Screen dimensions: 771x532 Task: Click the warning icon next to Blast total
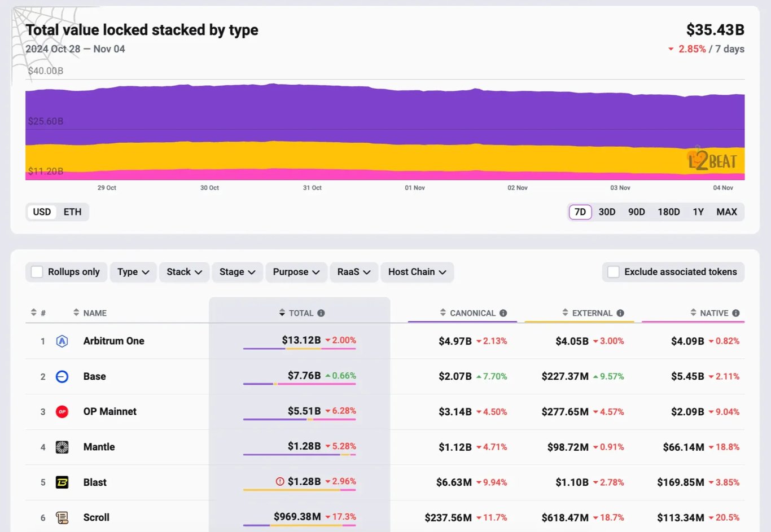[x=280, y=481]
